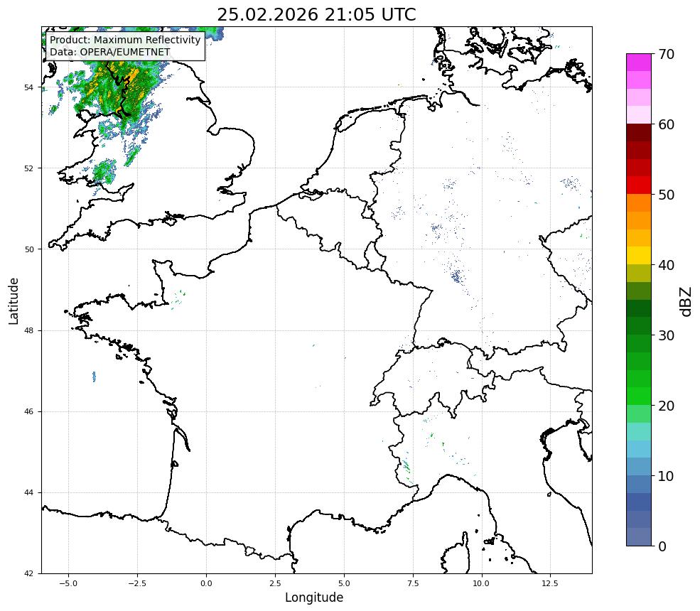The image size is (700, 611).
Task: Click longitude tick label "−5.0"
Action: (x=68, y=583)
